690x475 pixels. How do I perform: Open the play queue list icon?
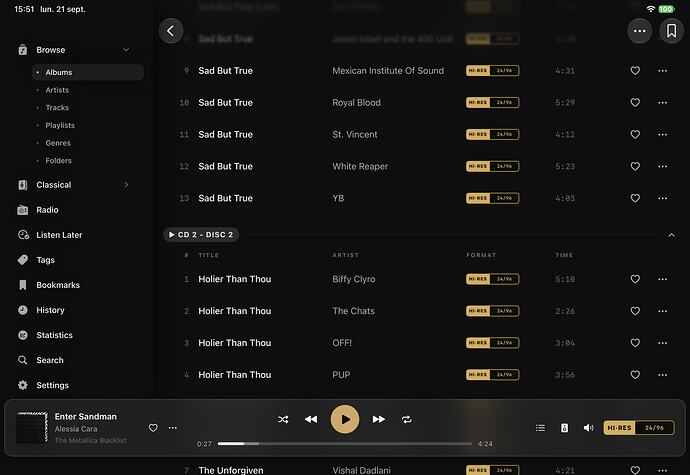pos(540,428)
